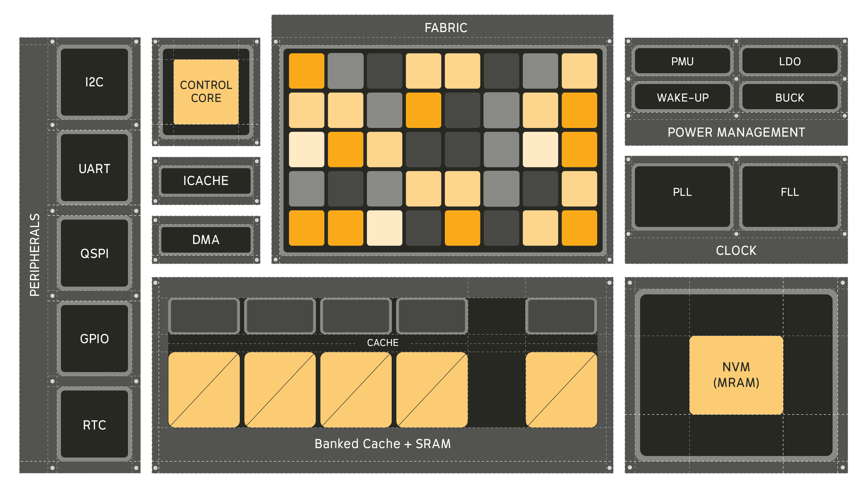Click the QSPI block

94,253
